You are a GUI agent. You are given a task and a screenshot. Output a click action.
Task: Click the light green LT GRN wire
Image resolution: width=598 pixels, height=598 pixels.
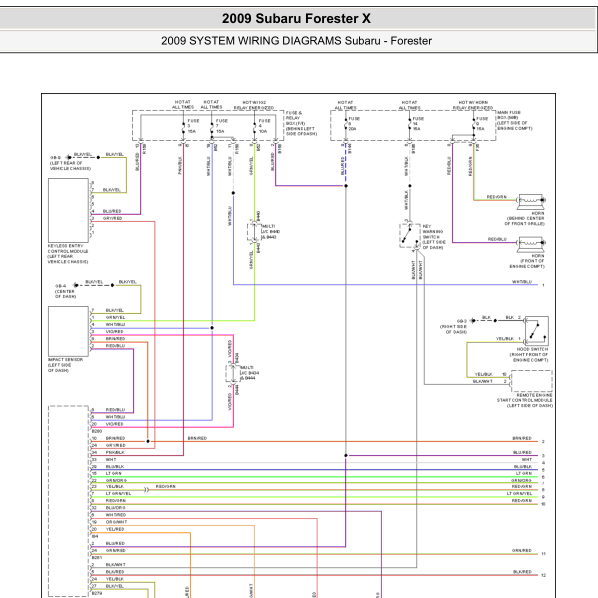coord(314,477)
